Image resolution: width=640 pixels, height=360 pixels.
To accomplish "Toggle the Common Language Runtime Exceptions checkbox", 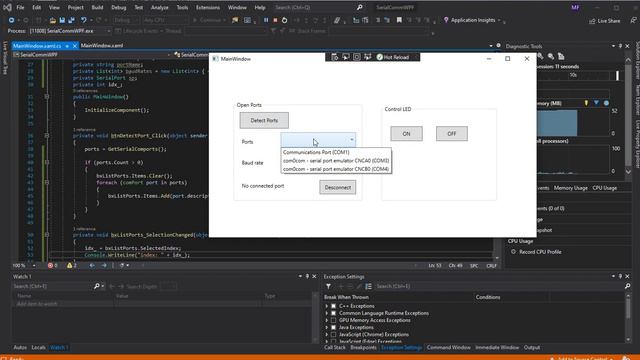I will coord(333,313).
